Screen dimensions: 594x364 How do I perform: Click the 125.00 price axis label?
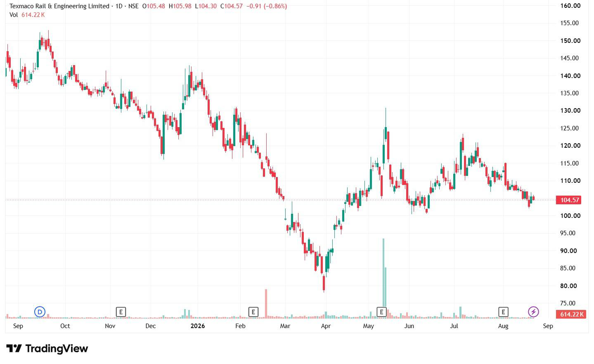pos(570,128)
